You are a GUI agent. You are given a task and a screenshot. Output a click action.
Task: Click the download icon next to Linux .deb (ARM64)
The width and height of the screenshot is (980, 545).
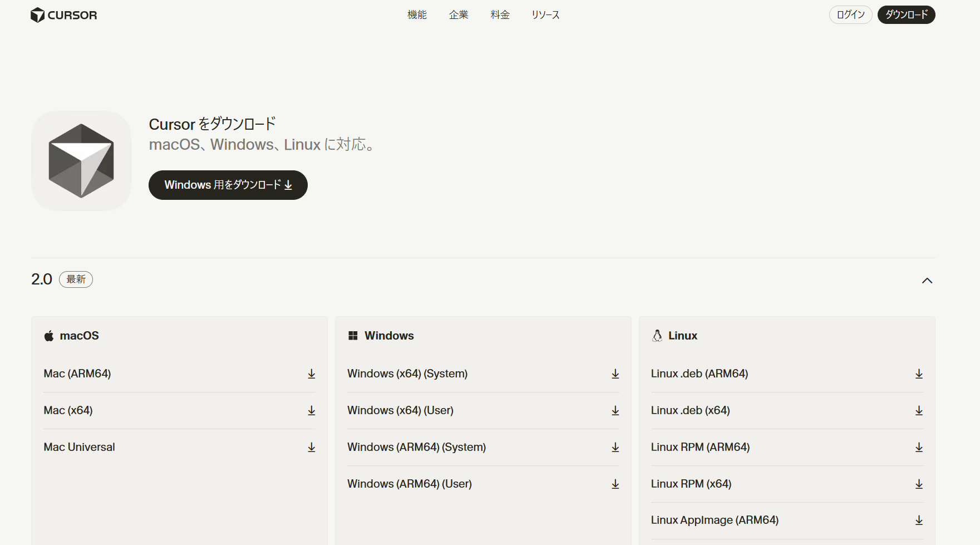point(919,374)
